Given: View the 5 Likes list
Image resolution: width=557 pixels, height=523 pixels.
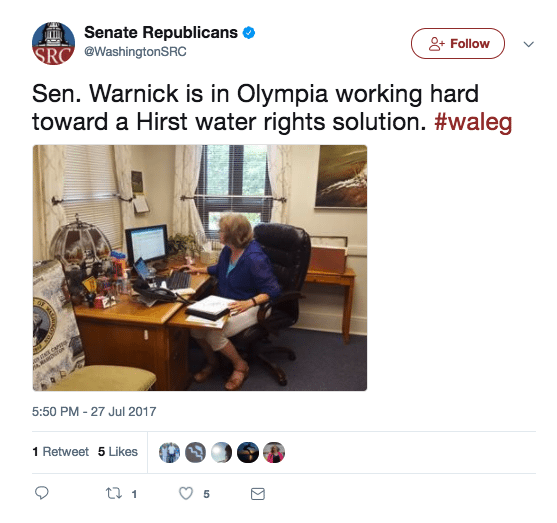Looking at the screenshot, I should 118,452.
